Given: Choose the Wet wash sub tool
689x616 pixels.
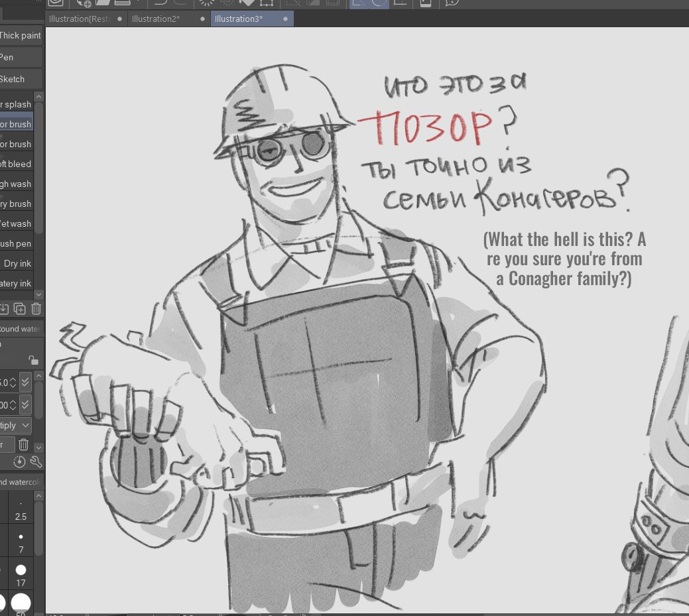Looking at the screenshot, I should pos(17,223).
